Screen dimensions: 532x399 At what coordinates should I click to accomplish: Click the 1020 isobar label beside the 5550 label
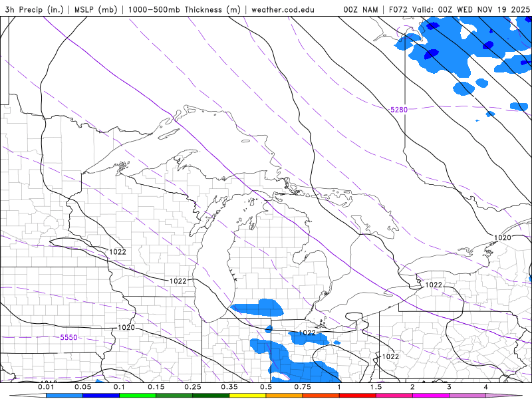pos(126,327)
